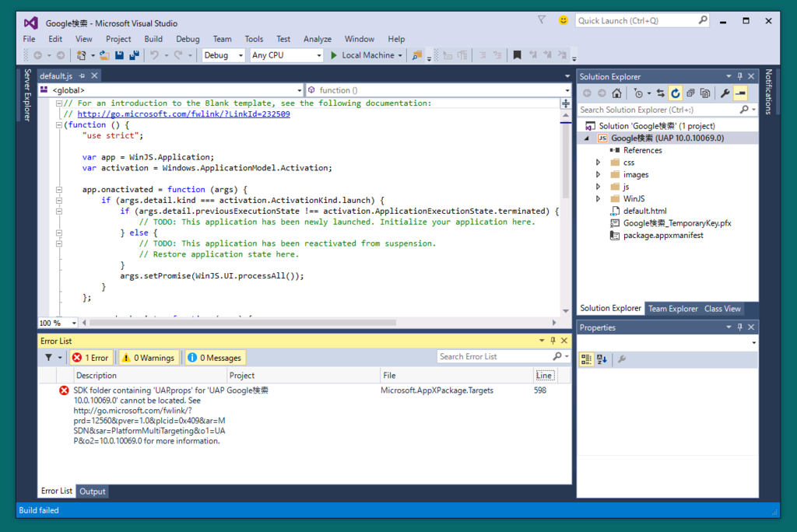This screenshot has width=797, height=532.
Task: Open the Build menu
Action: click(153, 39)
